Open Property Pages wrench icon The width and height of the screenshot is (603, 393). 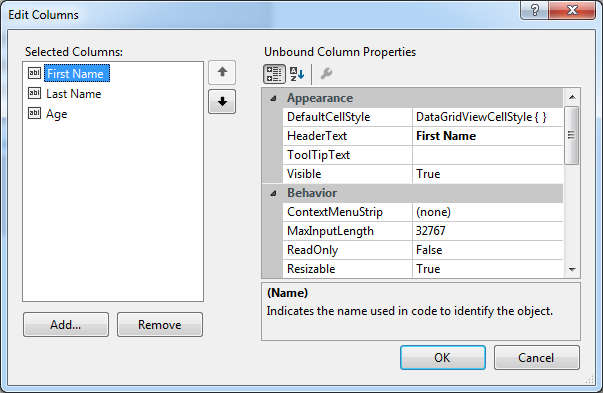(326, 73)
